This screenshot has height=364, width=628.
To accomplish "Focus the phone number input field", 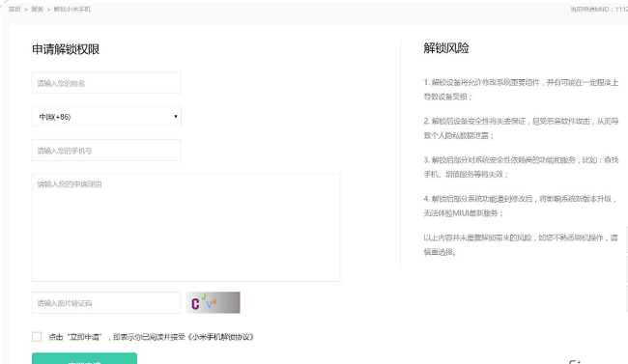I will click(106, 151).
